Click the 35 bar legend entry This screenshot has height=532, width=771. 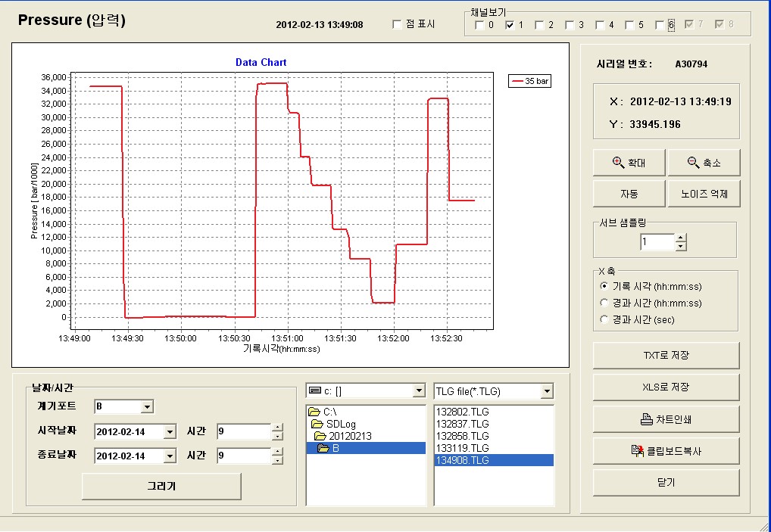pyautogui.click(x=529, y=81)
